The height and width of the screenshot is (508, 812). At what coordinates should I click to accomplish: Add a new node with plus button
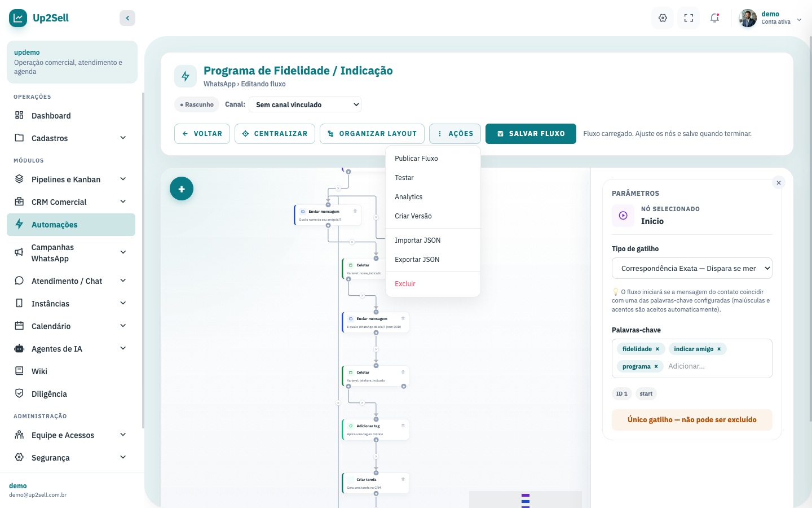coord(182,189)
